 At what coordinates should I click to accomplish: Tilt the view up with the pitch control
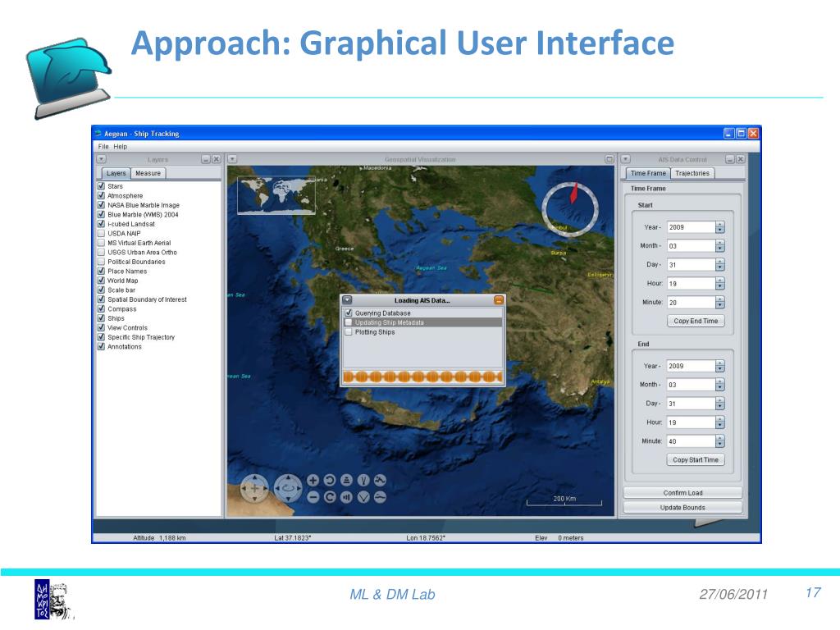point(347,481)
